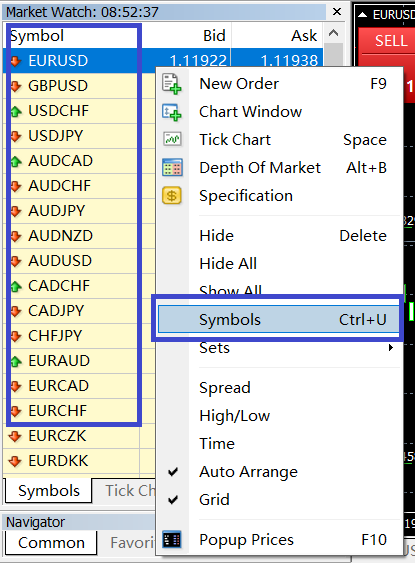Click the down arrow icon beside GBPUSD
This screenshot has height=563, width=415.
pyautogui.click(x=15, y=86)
